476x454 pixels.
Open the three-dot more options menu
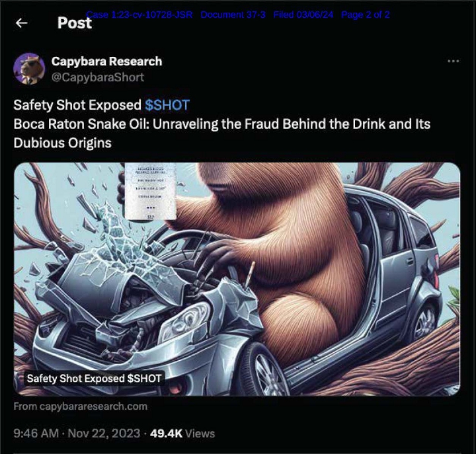(454, 61)
